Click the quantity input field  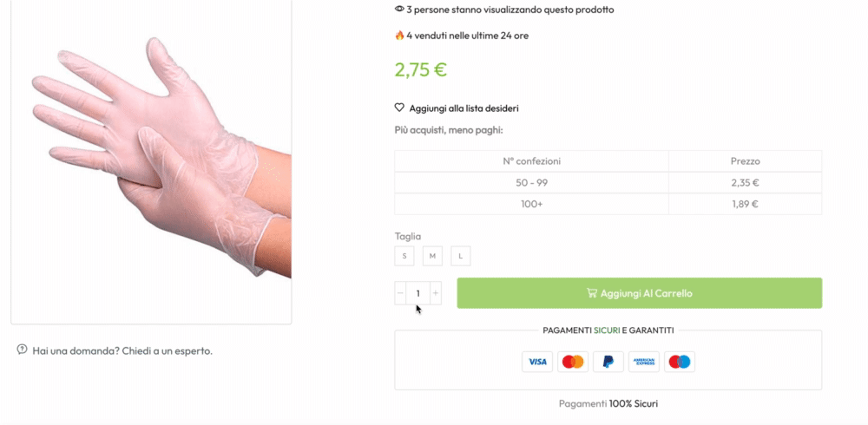pyautogui.click(x=418, y=293)
